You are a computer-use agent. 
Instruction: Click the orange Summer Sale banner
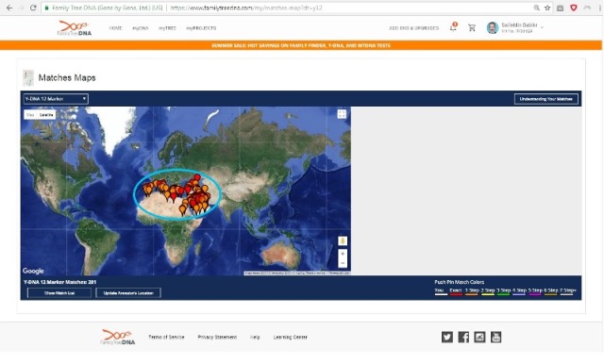pos(301,45)
